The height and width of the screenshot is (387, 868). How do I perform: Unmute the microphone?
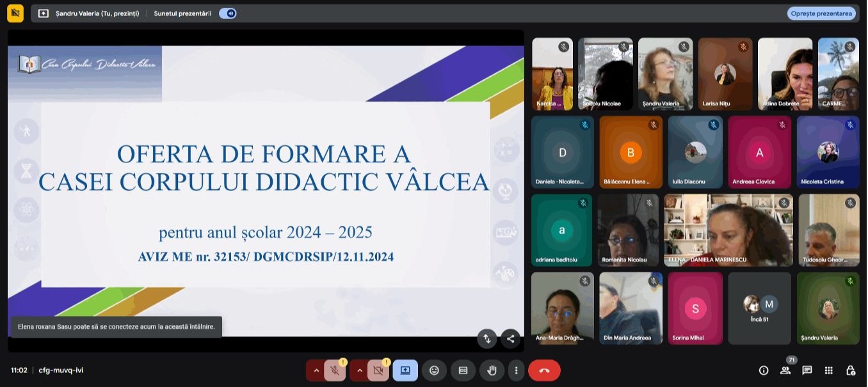click(x=334, y=370)
